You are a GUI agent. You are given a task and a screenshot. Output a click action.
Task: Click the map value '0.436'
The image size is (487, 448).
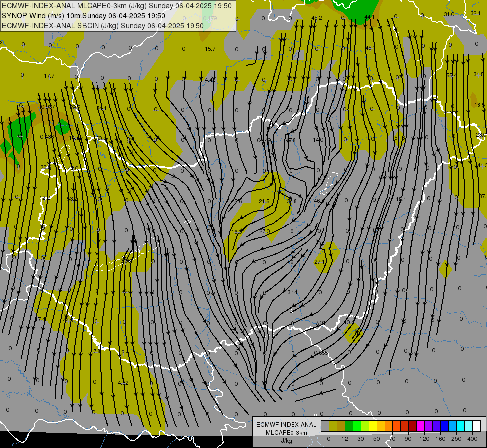pyautogui.click(x=47, y=137)
